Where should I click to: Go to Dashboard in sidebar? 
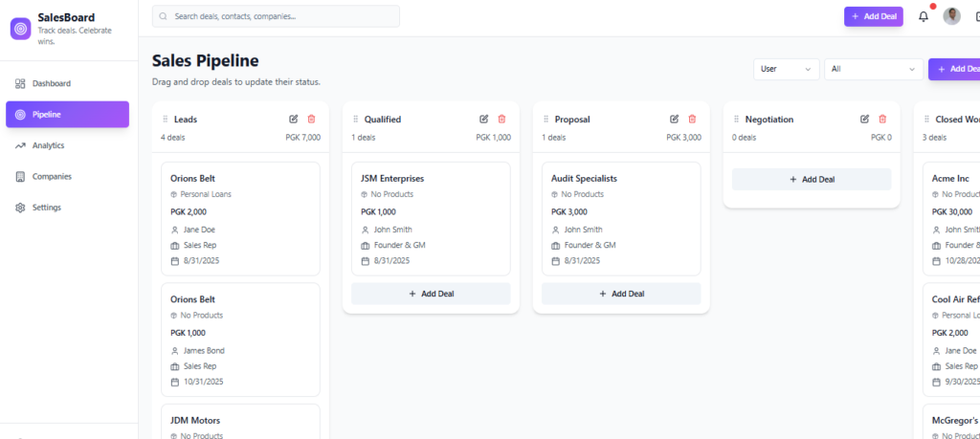click(52, 84)
